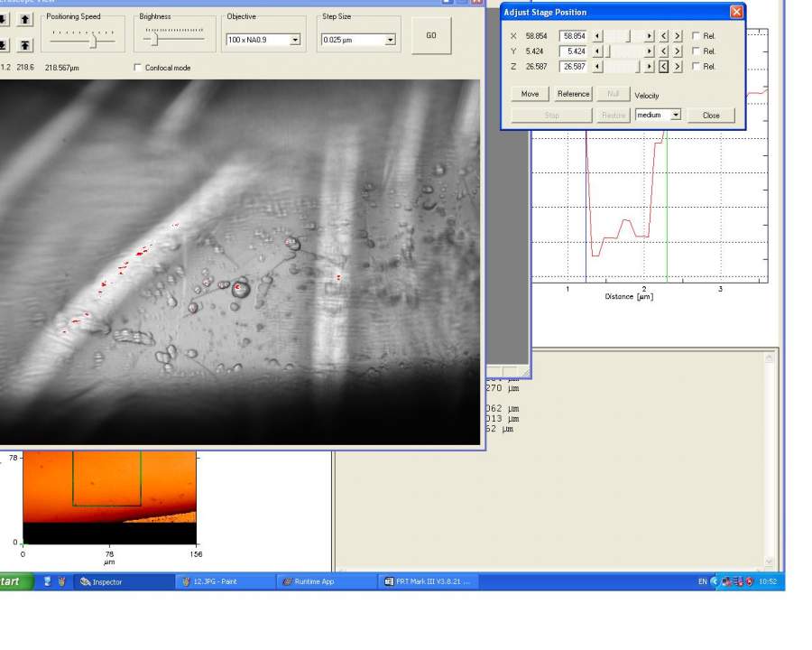This screenshot has height=650, width=812.
Task: Step X position left with '<' button
Action: (664, 36)
